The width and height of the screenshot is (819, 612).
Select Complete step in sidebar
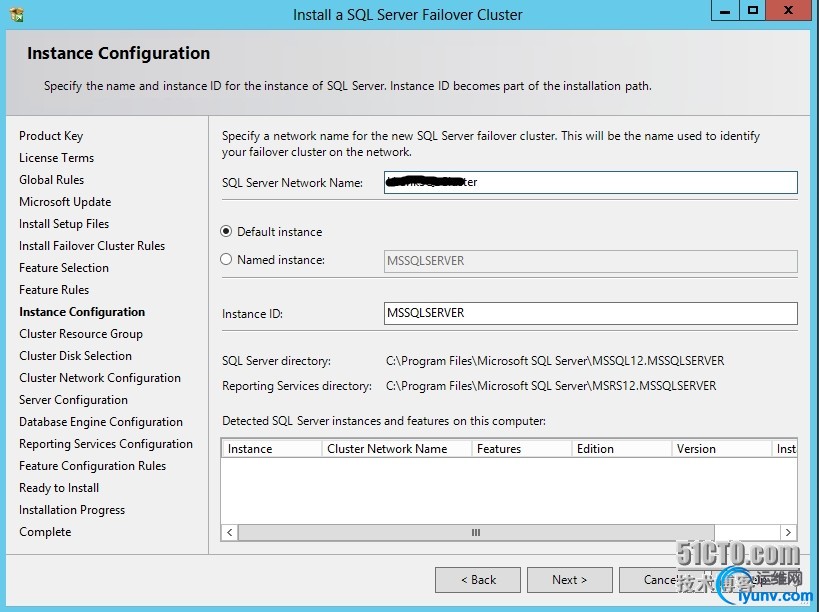[x=45, y=532]
